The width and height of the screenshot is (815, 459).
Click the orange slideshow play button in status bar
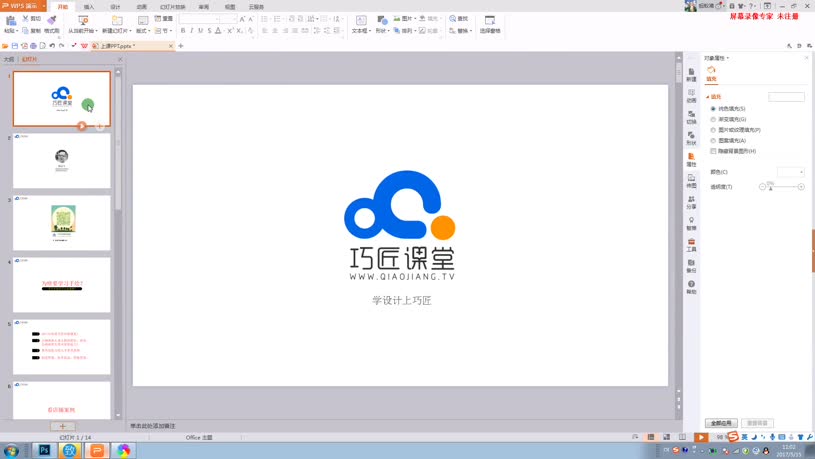(x=701, y=437)
